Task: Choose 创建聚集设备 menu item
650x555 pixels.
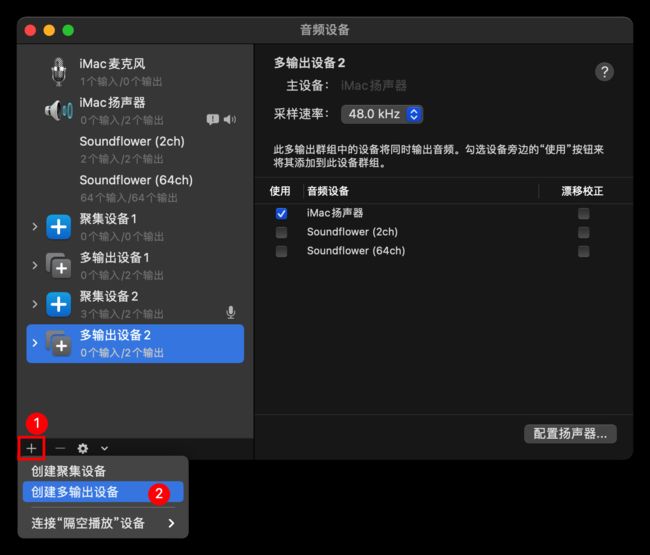Action: coord(103,471)
